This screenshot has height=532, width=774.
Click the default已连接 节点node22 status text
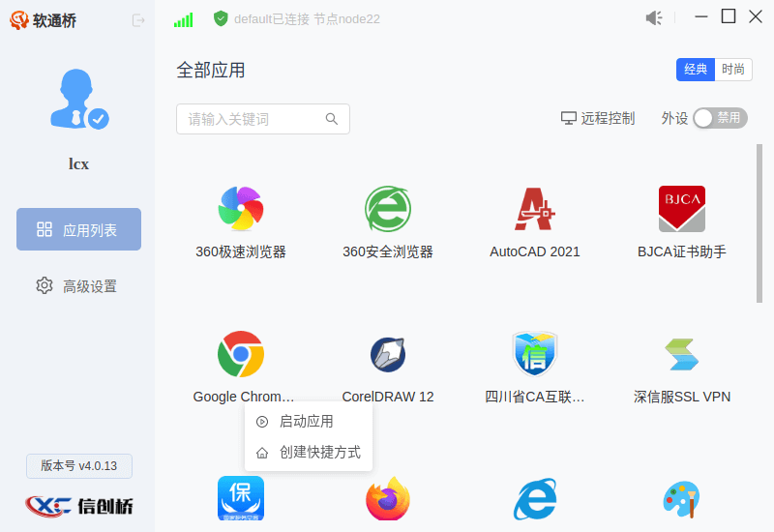[x=307, y=19]
